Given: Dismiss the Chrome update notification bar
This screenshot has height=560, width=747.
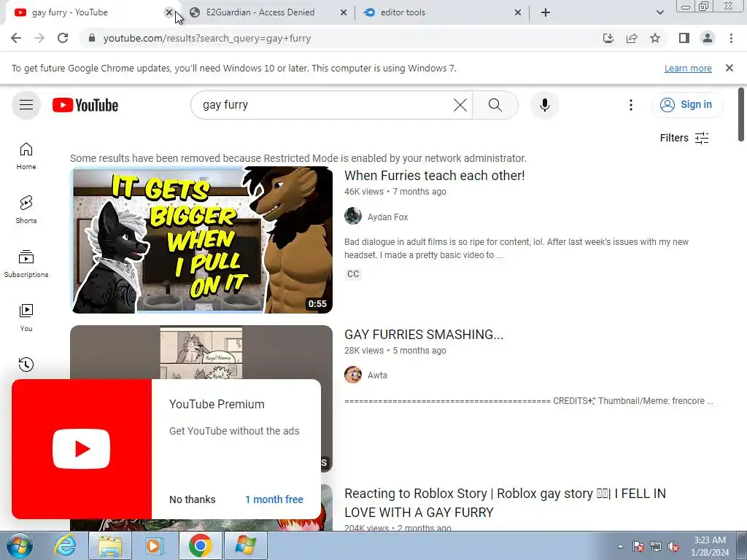Looking at the screenshot, I should [x=729, y=68].
